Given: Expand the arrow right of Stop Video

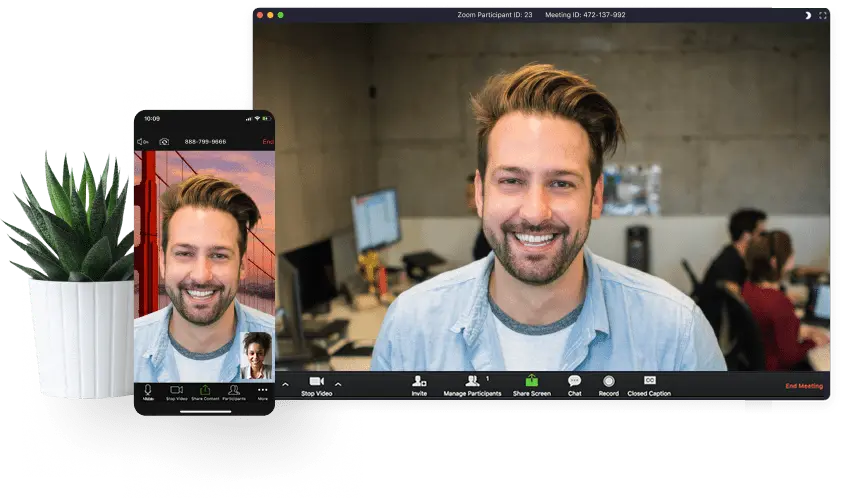Looking at the screenshot, I should [x=338, y=385].
